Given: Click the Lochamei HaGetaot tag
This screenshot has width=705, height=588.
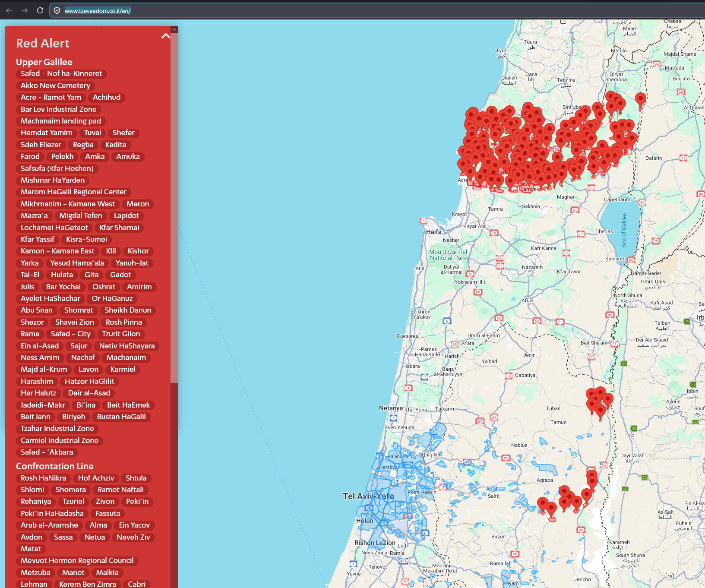Looking at the screenshot, I should coord(54,228).
